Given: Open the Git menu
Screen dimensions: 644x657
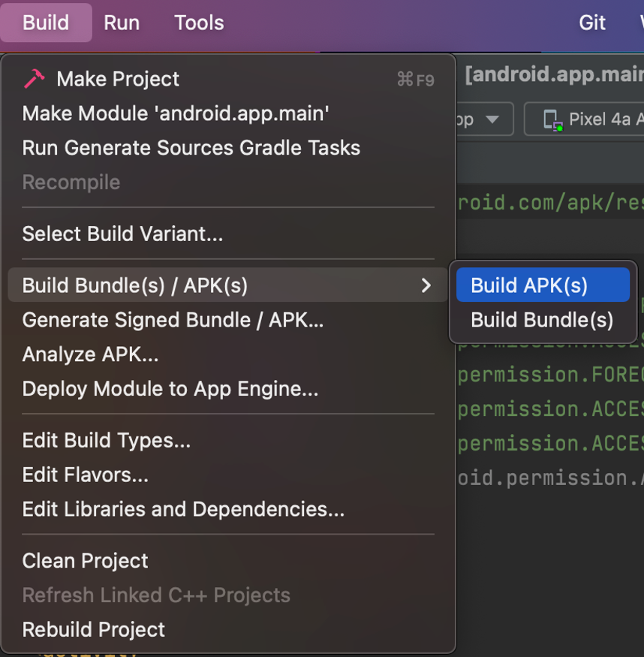Looking at the screenshot, I should [x=592, y=23].
